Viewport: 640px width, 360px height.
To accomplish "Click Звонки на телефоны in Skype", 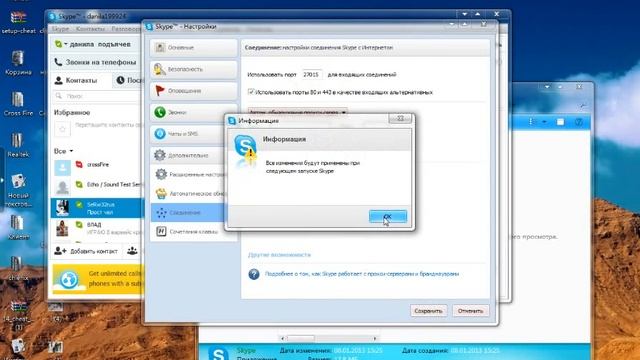I will pos(96,62).
